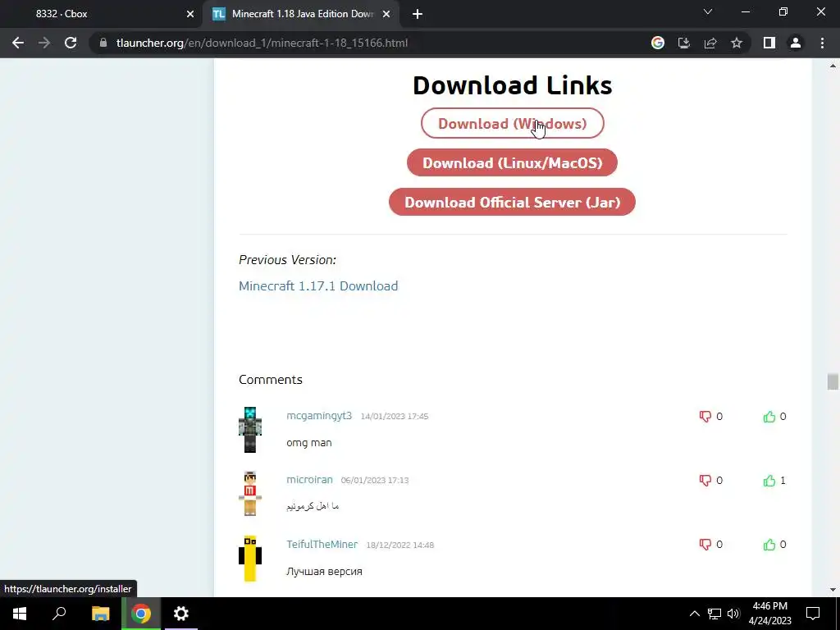Click the scrollbar down arrow
This screenshot has width=840, height=630.
coord(833,590)
